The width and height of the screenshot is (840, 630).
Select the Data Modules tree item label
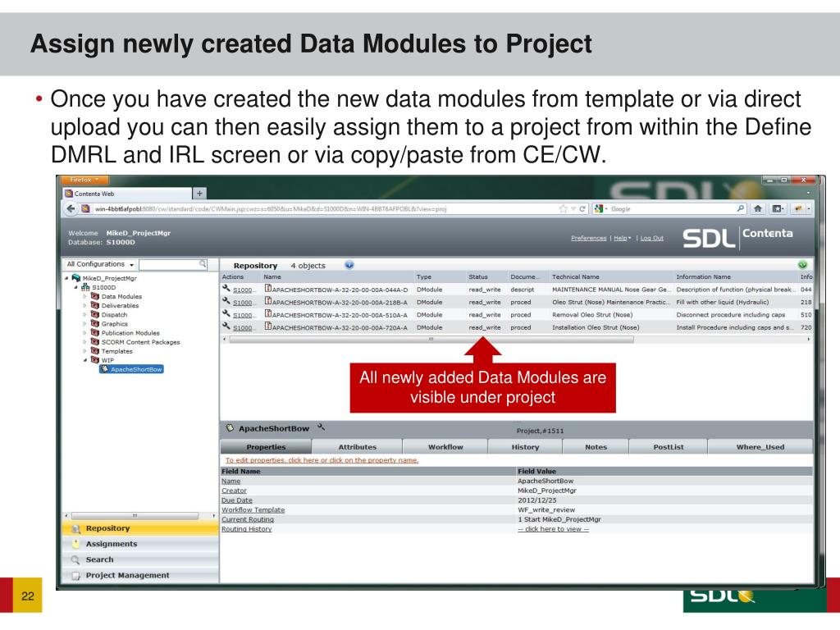[121, 296]
